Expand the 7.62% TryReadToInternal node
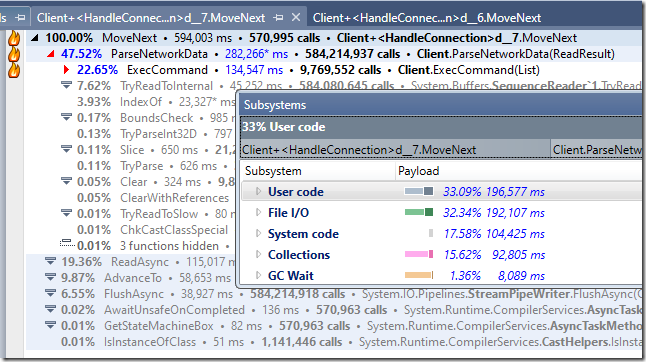This screenshot has width=646, height=362. 66,86
